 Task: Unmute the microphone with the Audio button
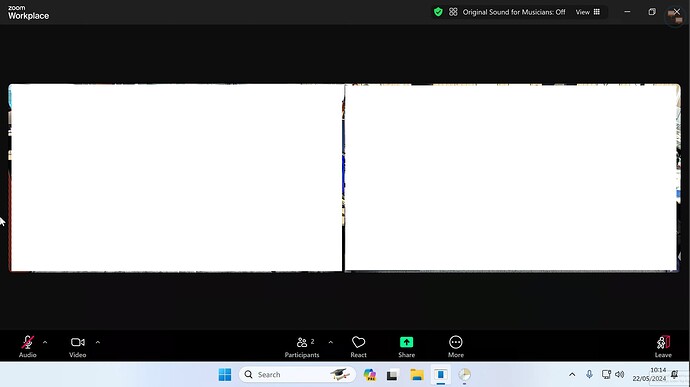[x=27, y=346]
